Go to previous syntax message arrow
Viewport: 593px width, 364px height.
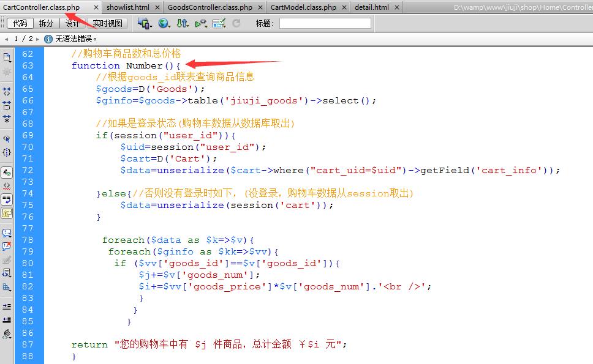(x=6, y=39)
